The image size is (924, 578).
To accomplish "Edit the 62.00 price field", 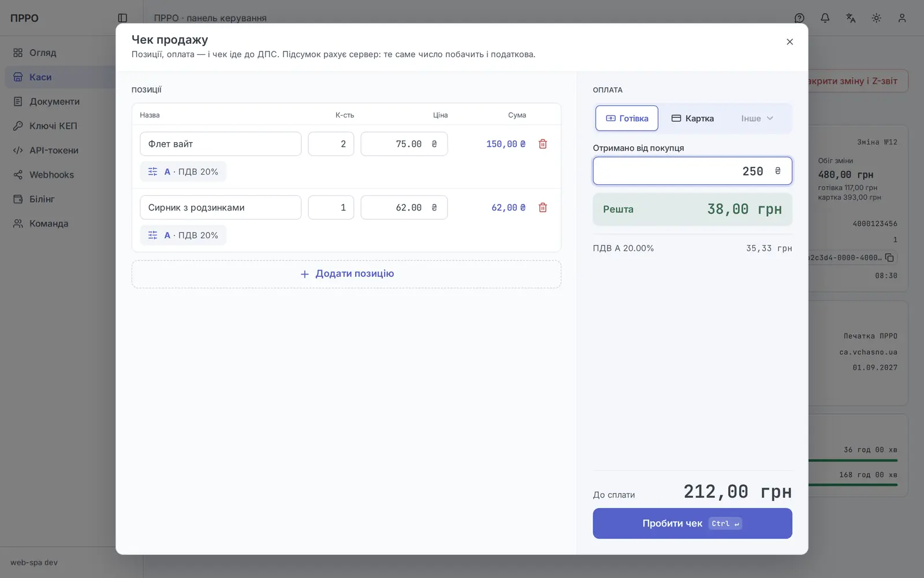I will coord(404,208).
